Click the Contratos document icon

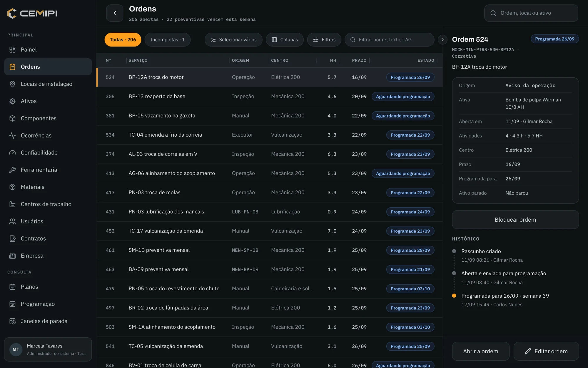[x=12, y=238]
